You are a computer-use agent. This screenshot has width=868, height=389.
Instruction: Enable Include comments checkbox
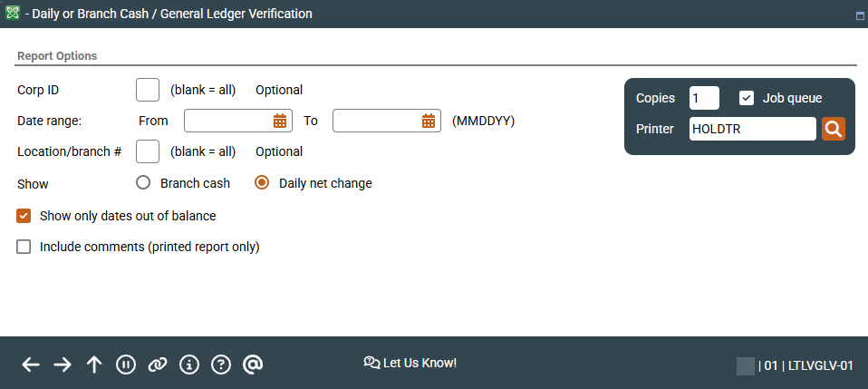click(x=24, y=247)
